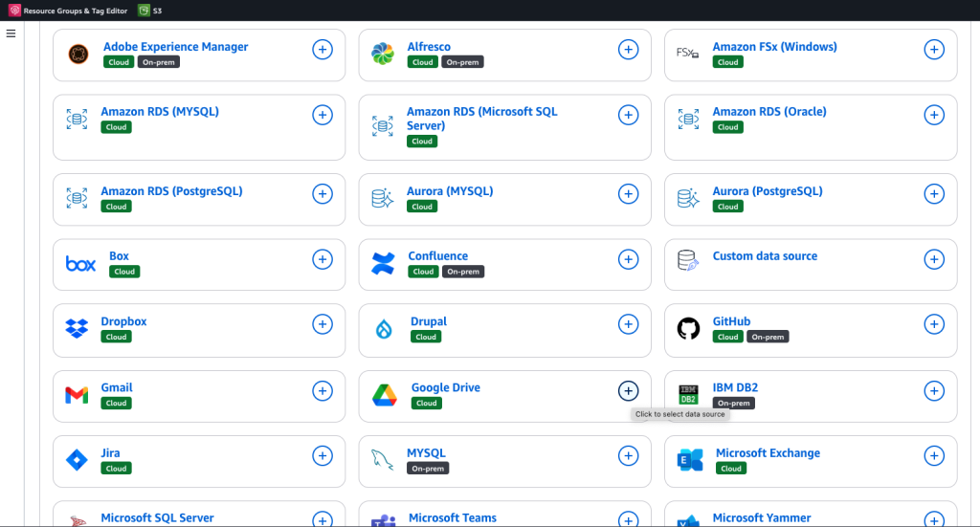Add the Custom data source
Screen dimensions: 980x527
(x=934, y=259)
